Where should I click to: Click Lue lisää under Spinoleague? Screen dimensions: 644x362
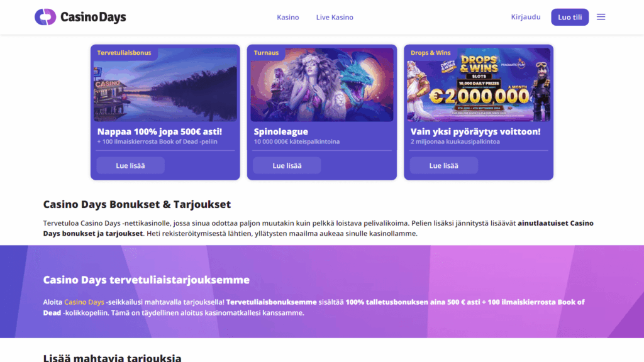[x=287, y=165]
